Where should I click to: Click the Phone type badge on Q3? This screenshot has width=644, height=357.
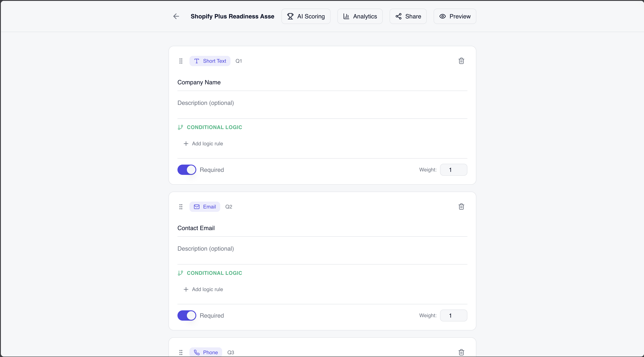point(205,352)
